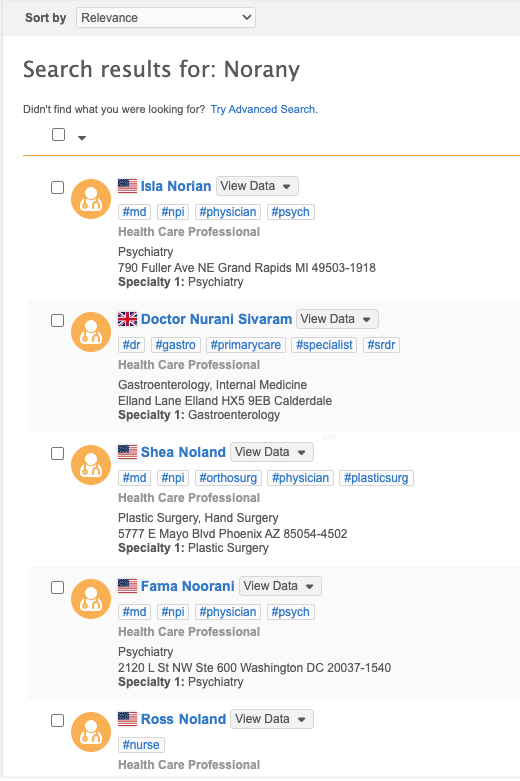Click the UK flag beside Doctor Nurani Sivaram
The height and width of the screenshot is (781, 520).
(128, 319)
